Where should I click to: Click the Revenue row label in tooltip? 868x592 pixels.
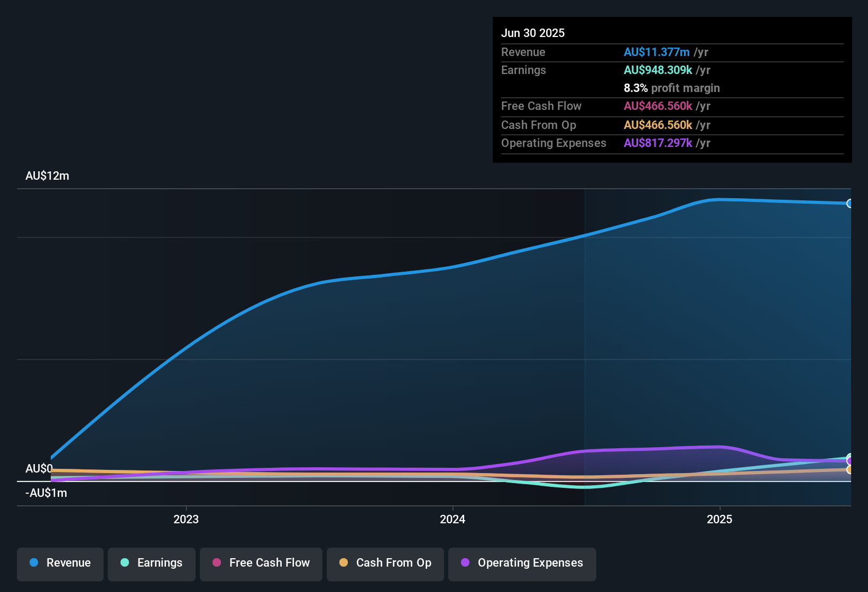[x=523, y=52]
